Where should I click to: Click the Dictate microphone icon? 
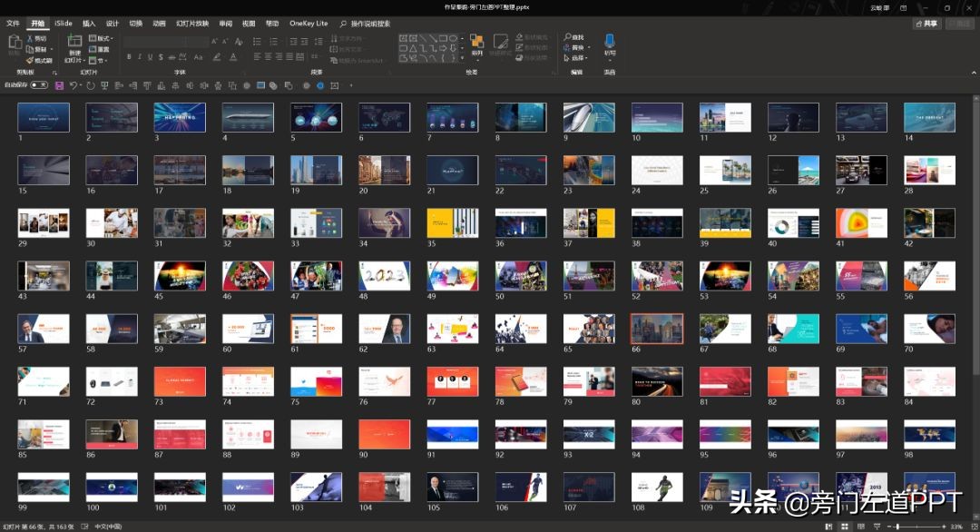[609, 41]
